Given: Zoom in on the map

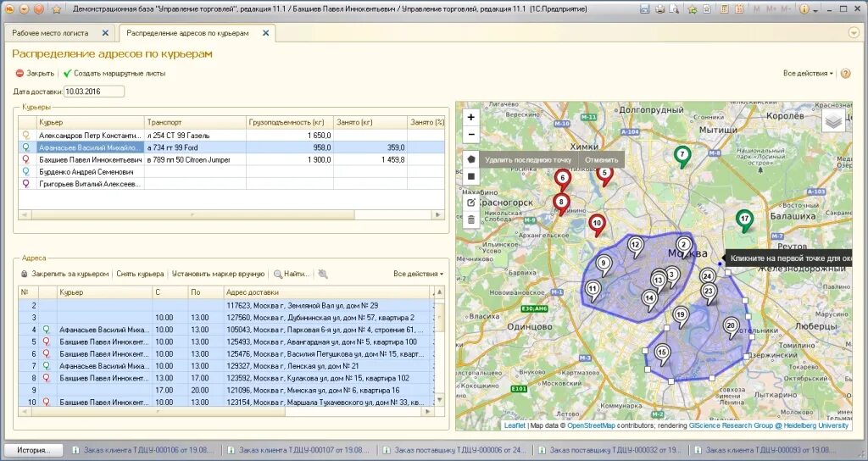Looking at the screenshot, I should (471, 117).
